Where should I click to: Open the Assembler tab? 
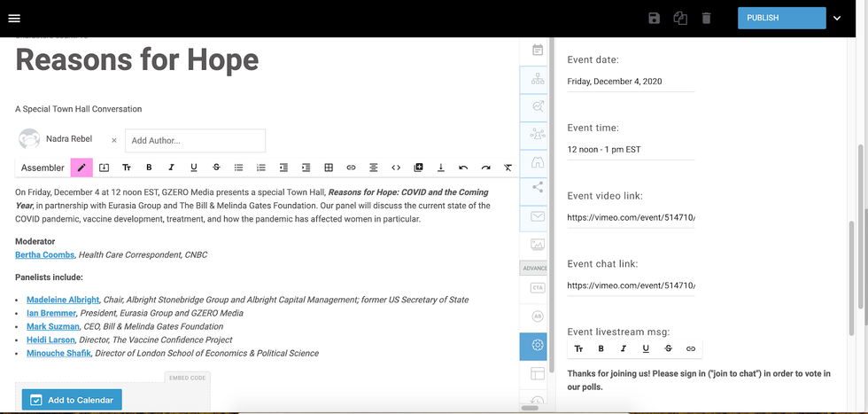(x=43, y=168)
